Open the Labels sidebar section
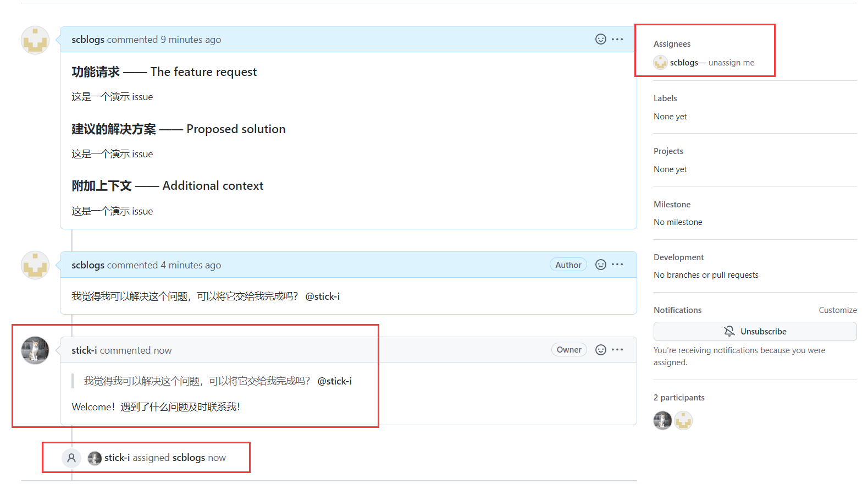This screenshot has width=868, height=489. pyautogui.click(x=665, y=98)
